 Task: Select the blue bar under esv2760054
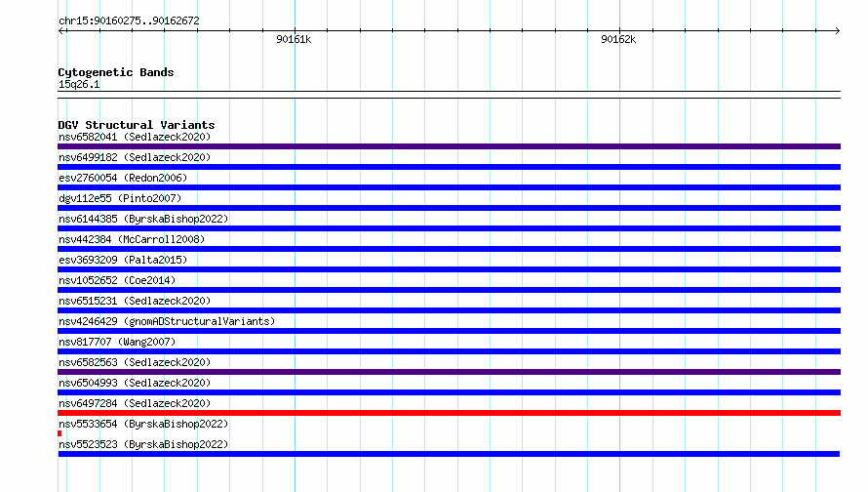pyautogui.click(x=449, y=187)
